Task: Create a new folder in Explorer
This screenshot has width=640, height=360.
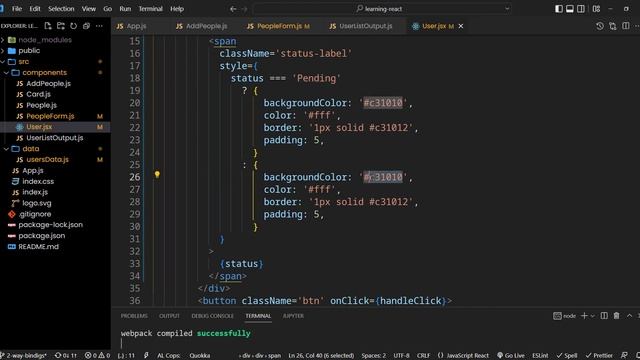Action: [x=61, y=26]
